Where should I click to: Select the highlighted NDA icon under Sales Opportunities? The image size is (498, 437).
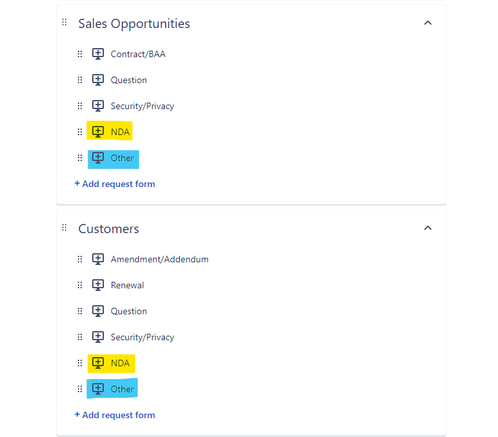point(98,132)
